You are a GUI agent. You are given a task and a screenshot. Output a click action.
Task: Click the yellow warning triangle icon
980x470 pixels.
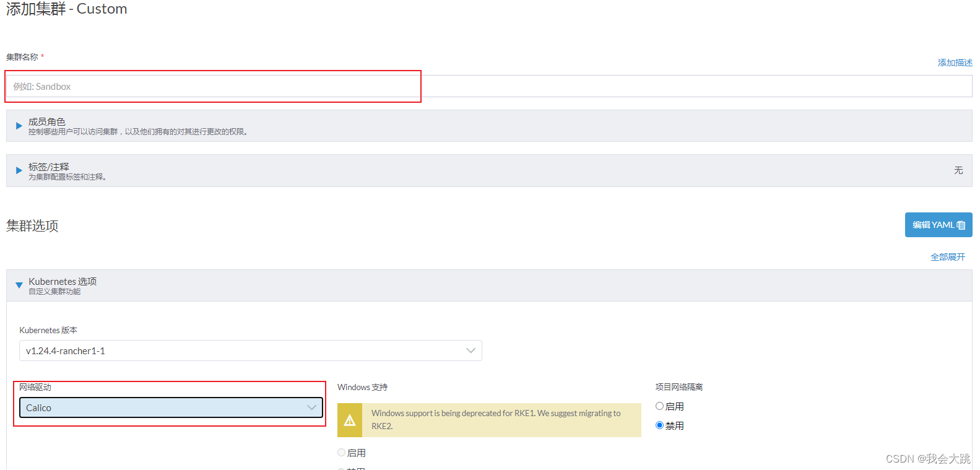tap(350, 420)
